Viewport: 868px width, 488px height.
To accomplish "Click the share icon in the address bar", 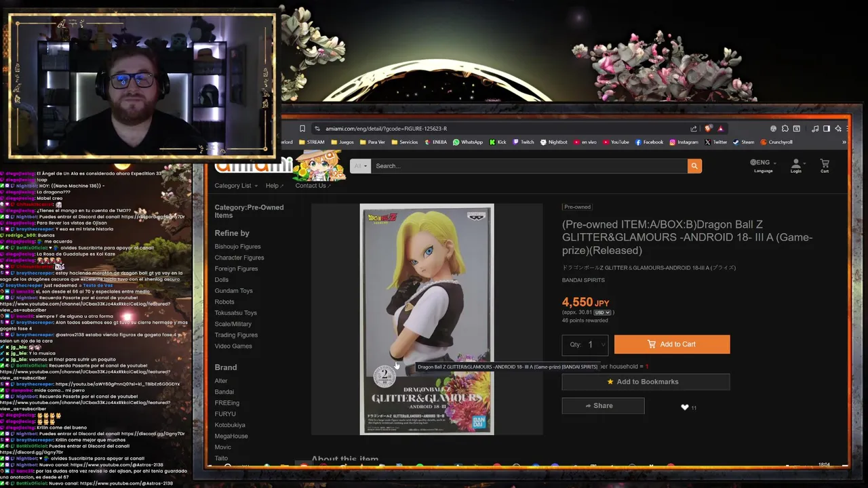I will click(694, 128).
